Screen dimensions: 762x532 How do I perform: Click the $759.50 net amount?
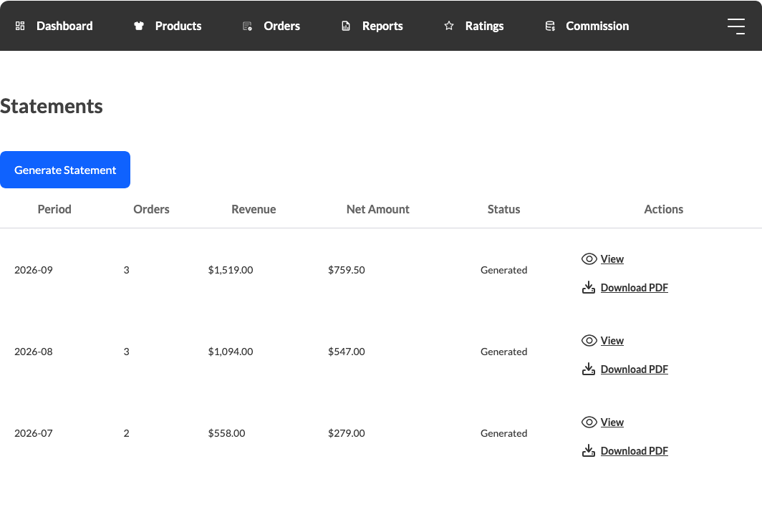[347, 270]
